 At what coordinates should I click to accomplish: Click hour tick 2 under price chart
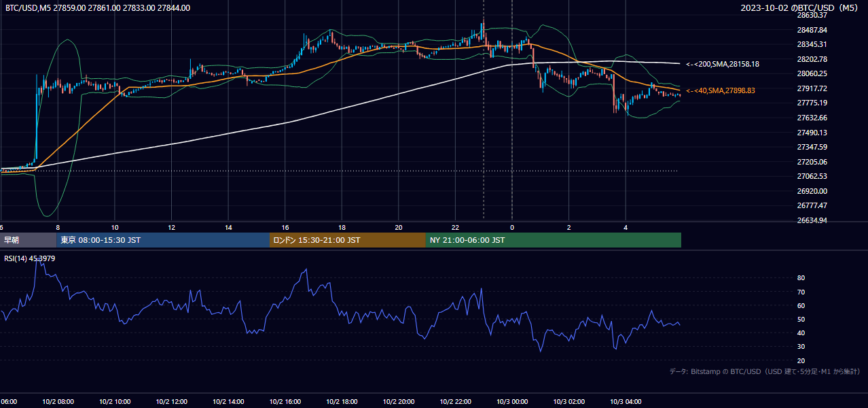tap(569, 228)
